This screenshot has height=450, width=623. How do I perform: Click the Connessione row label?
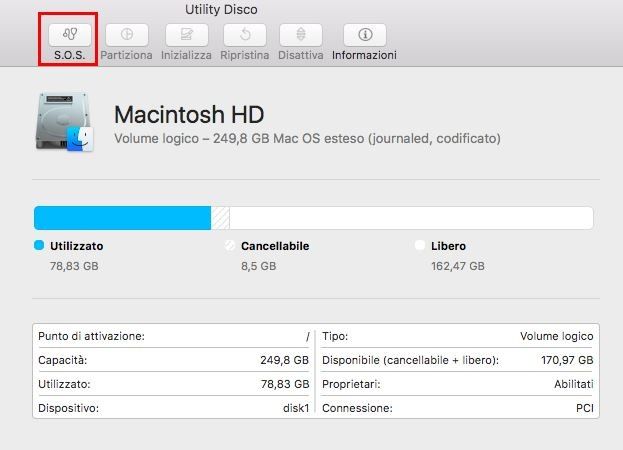pyautogui.click(x=357, y=408)
